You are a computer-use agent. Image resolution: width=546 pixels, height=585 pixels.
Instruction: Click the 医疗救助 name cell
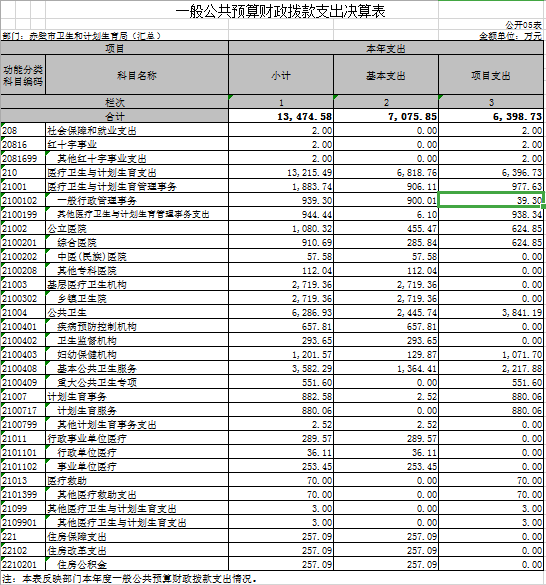(x=137, y=481)
